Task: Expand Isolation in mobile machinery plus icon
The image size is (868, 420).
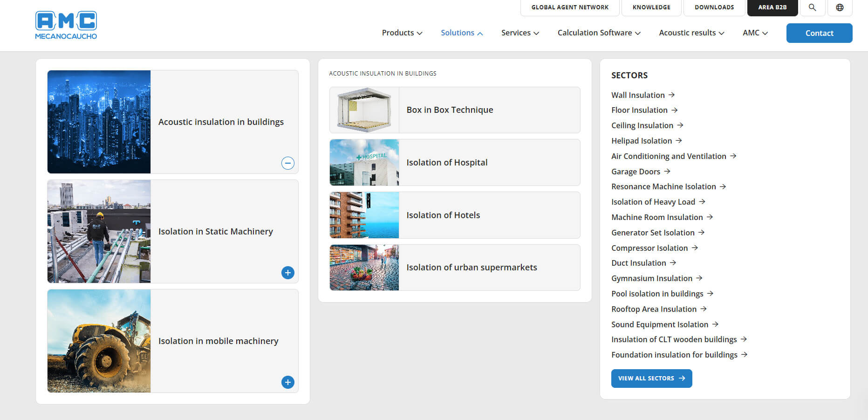Action: (288, 382)
